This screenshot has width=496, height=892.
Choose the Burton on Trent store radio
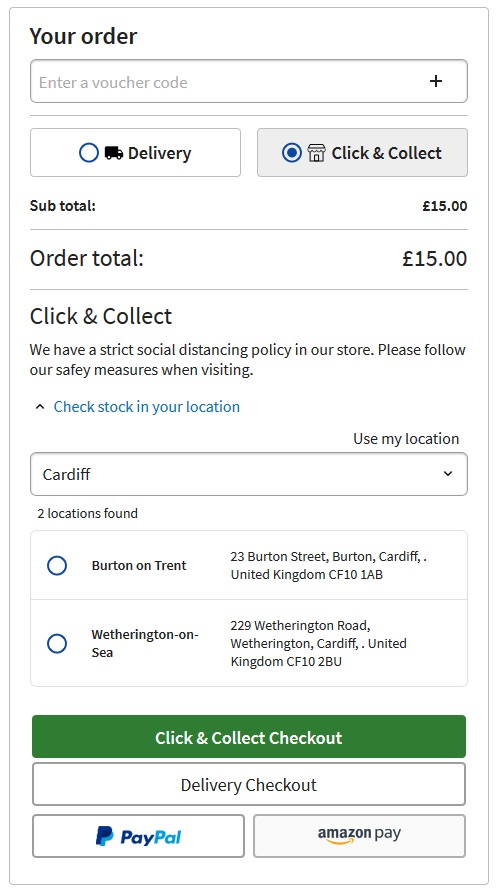click(57, 565)
